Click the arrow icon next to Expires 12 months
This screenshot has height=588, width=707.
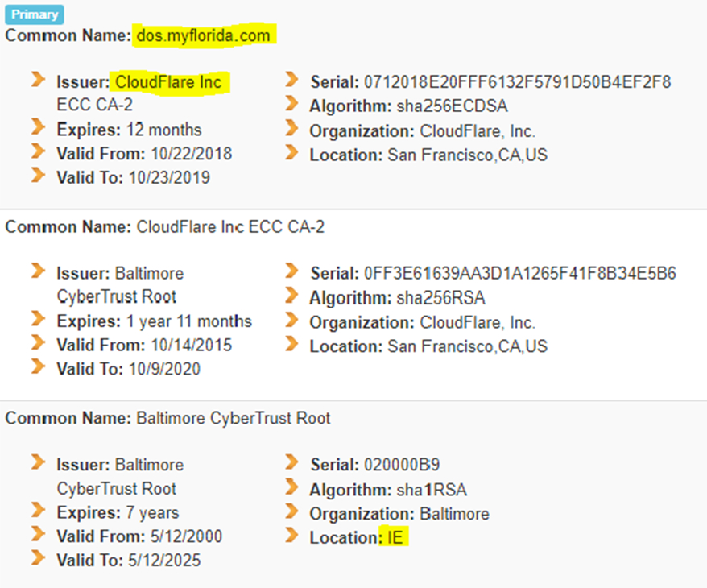click(38, 126)
